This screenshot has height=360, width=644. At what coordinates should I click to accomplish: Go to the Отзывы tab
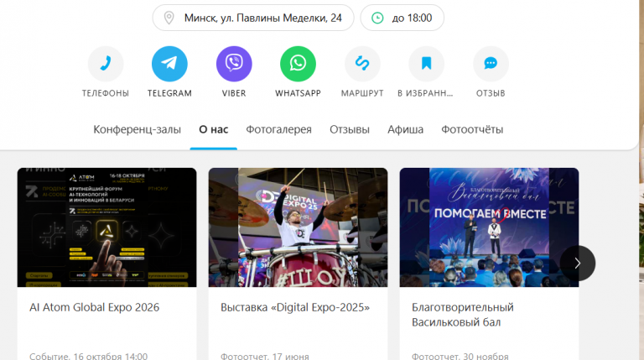click(350, 129)
